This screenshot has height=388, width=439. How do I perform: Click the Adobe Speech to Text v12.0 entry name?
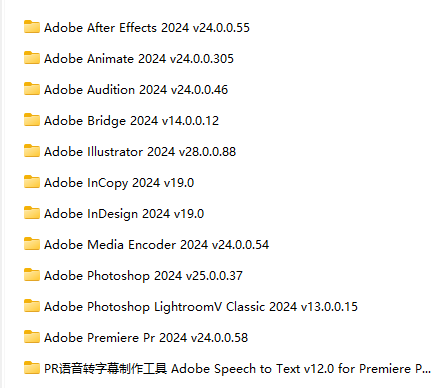pyautogui.click(x=238, y=369)
